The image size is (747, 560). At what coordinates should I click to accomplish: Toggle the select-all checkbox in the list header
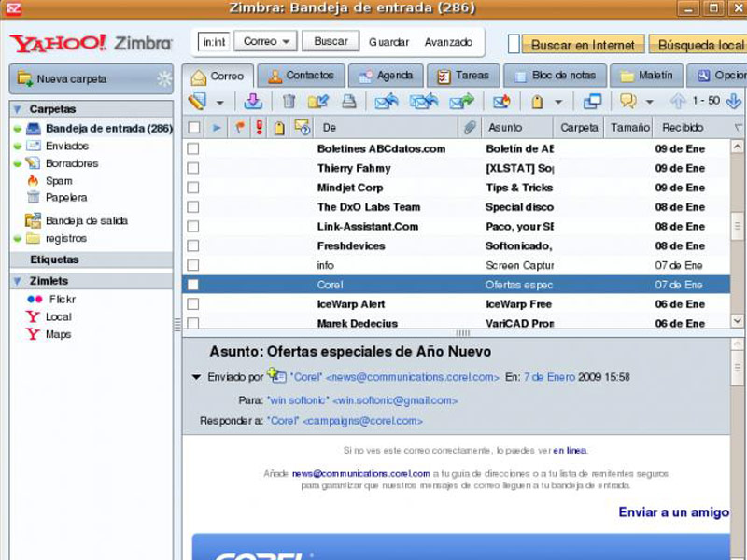(x=193, y=128)
